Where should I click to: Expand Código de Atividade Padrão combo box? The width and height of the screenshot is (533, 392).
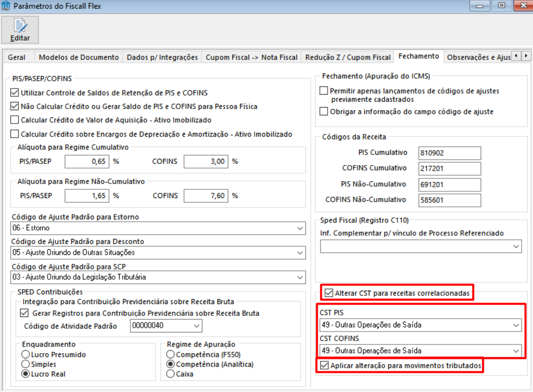pos(166,325)
